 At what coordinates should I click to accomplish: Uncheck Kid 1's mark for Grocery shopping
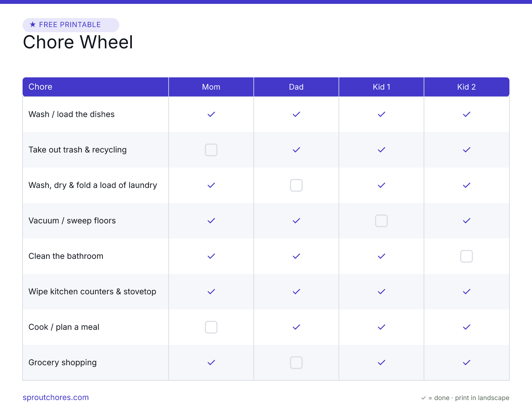coord(381,363)
